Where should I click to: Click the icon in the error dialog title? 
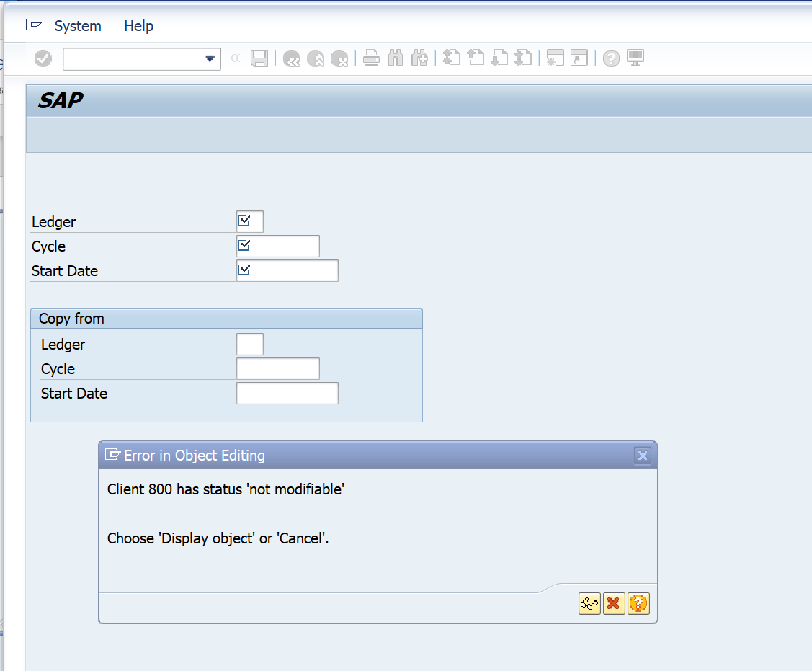[112, 454]
